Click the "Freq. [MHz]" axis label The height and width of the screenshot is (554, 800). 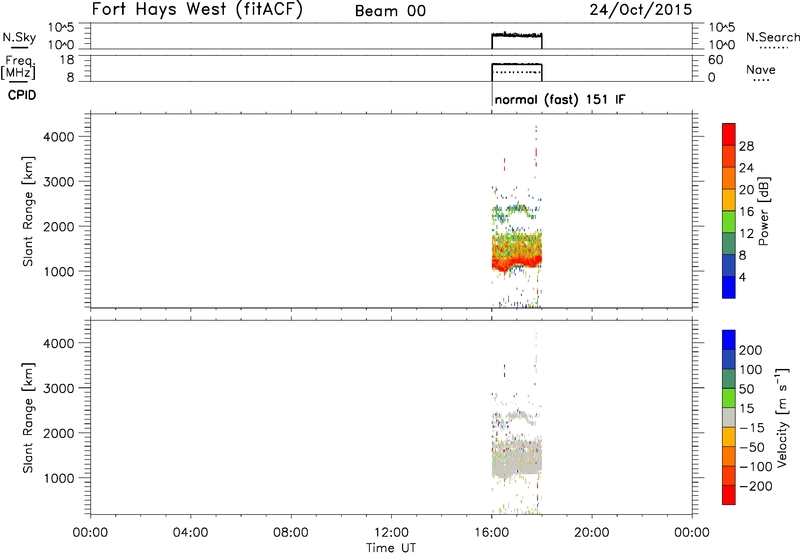point(19,67)
